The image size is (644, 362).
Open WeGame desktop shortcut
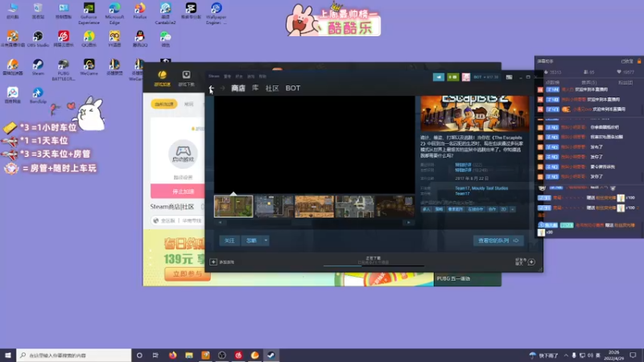[x=89, y=68]
